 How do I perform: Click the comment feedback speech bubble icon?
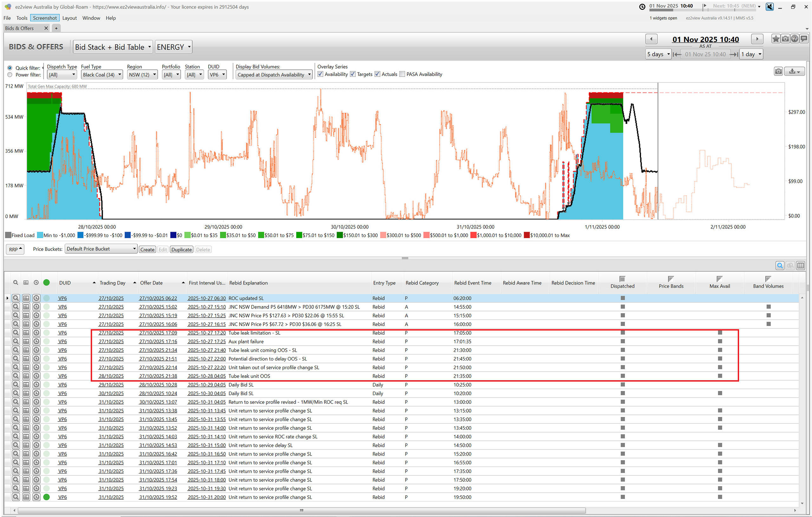804,39
